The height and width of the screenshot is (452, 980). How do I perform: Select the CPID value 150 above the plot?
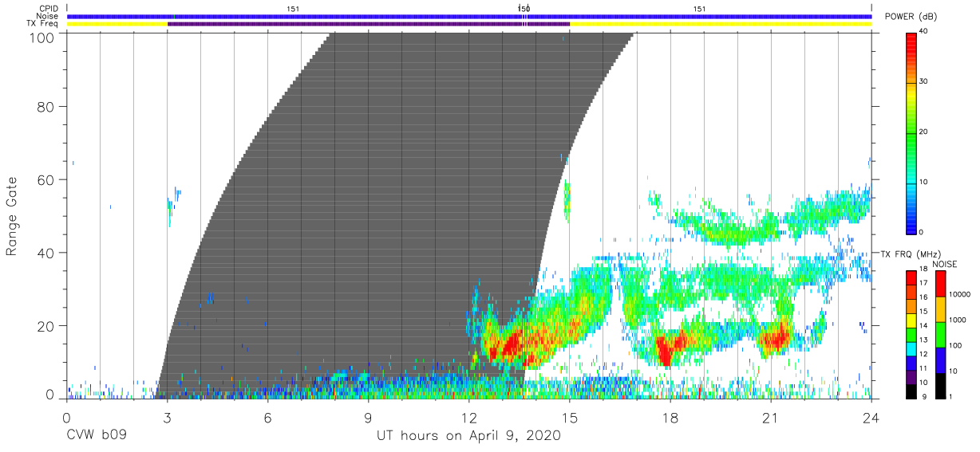[524, 9]
